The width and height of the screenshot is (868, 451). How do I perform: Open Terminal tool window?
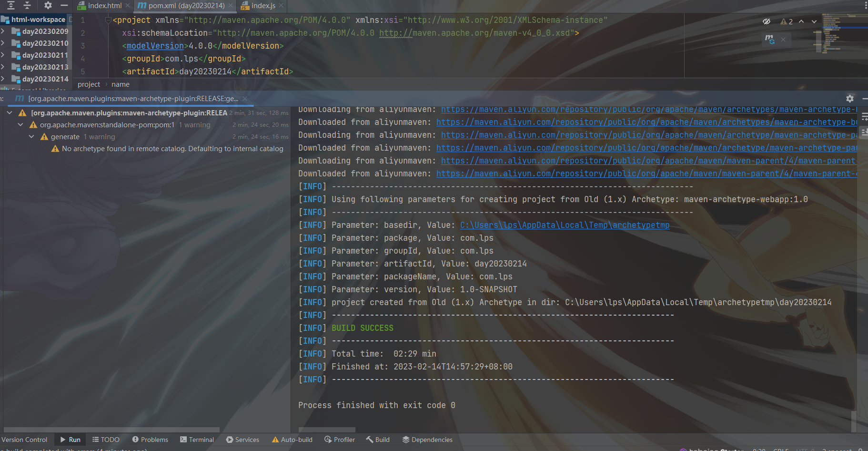(197, 440)
